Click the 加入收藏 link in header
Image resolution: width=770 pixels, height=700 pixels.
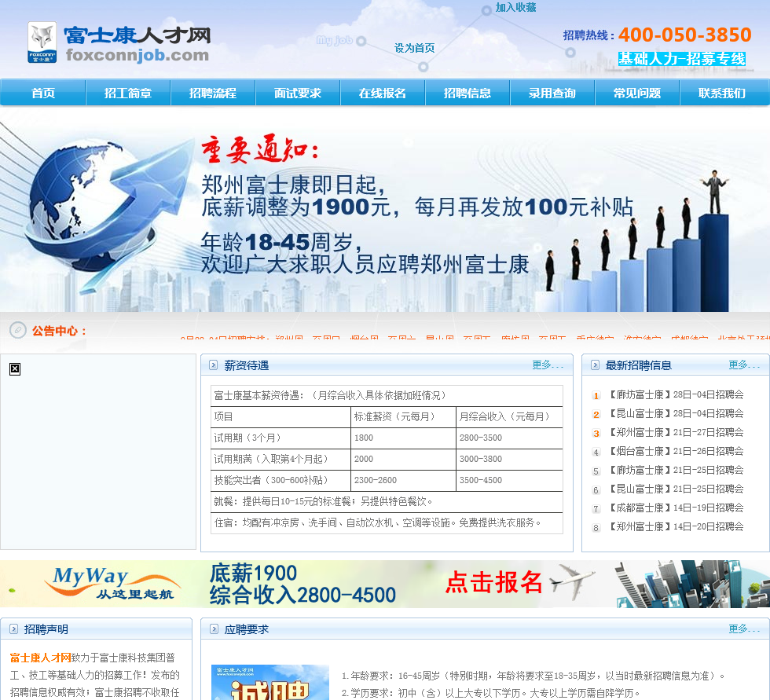515,7
